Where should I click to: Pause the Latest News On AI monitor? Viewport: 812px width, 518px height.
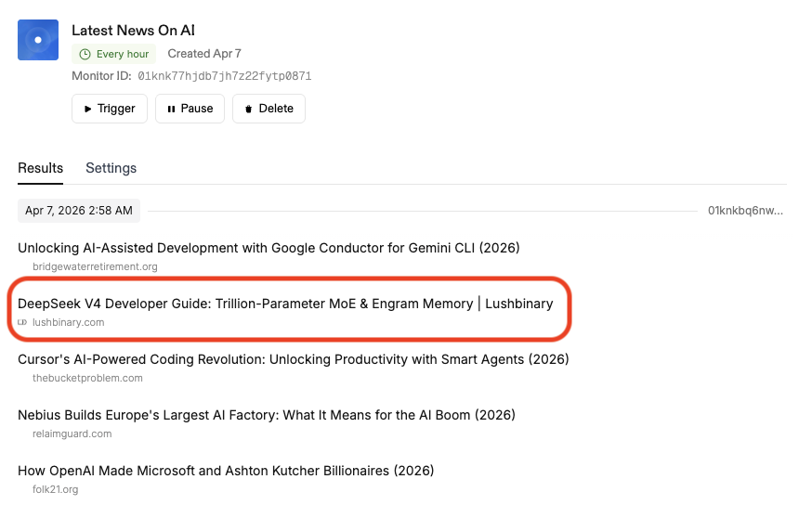[x=190, y=109]
